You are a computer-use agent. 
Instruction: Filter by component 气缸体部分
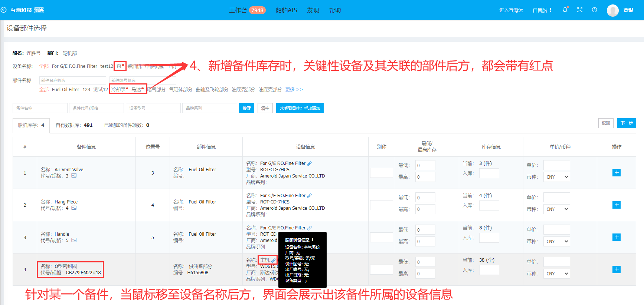181,90
